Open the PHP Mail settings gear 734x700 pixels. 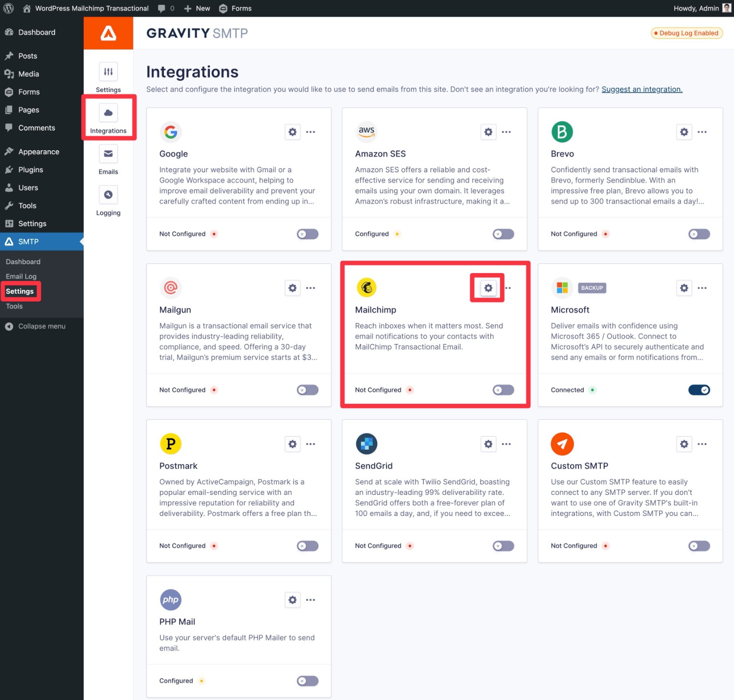[293, 600]
